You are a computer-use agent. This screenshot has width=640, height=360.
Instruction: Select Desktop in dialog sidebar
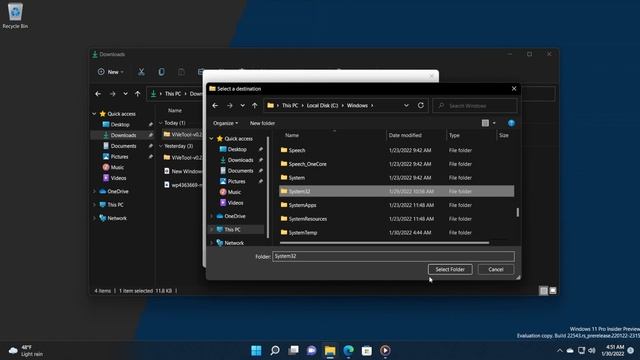tap(237, 149)
